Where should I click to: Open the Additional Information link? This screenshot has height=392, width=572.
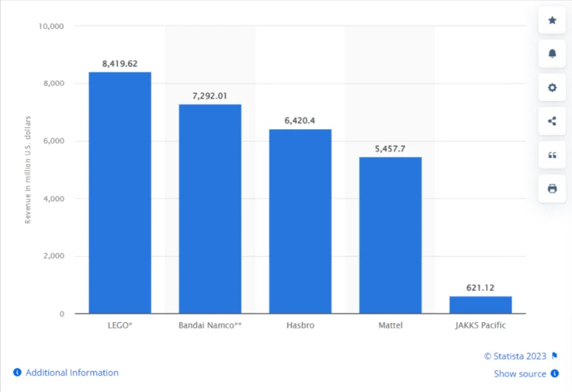pyautogui.click(x=72, y=373)
